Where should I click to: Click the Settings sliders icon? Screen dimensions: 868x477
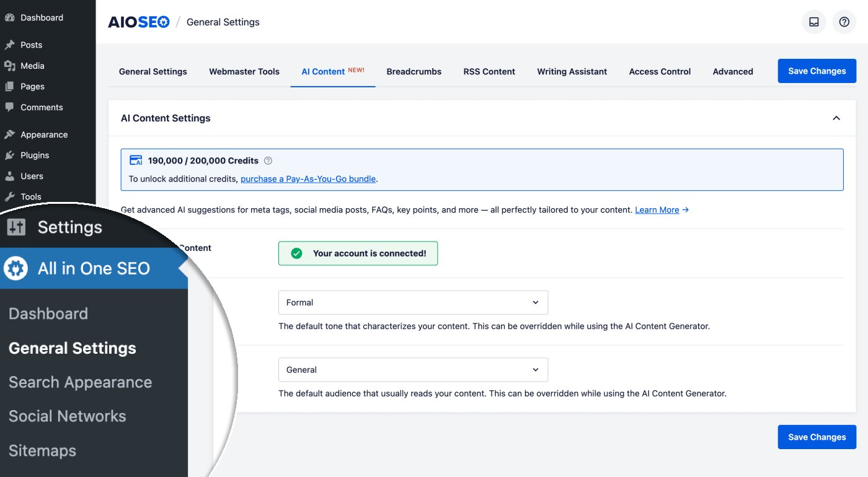[x=16, y=227]
